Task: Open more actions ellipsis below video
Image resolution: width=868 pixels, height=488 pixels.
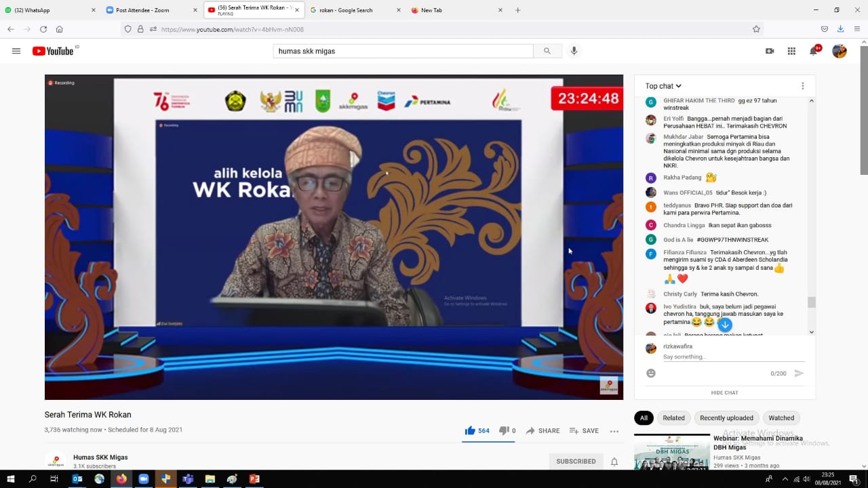Action: (x=614, y=431)
